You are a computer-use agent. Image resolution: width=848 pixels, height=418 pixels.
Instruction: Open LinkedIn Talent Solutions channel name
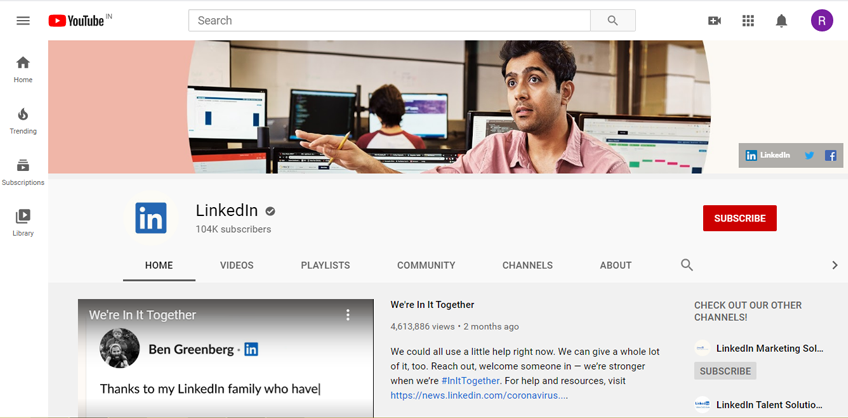[x=770, y=404]
